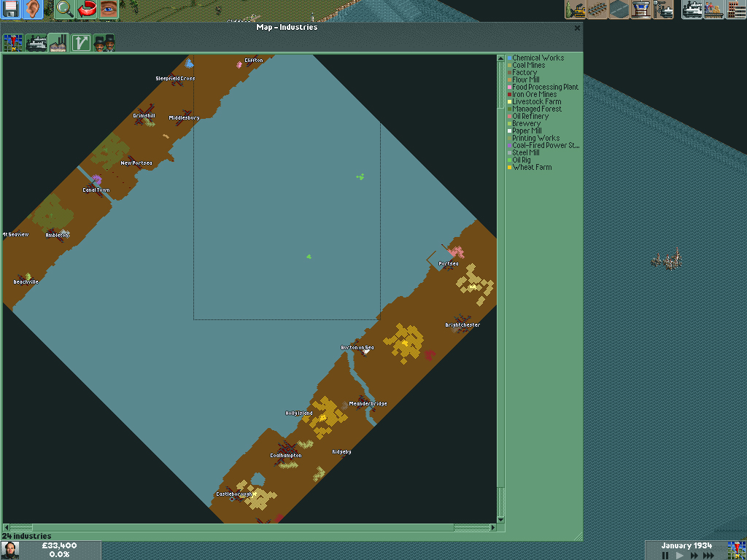Open the railway track construction tool
Image resolution: width=747 pixels, height=560 pixels.
click(x=597, y=9)
